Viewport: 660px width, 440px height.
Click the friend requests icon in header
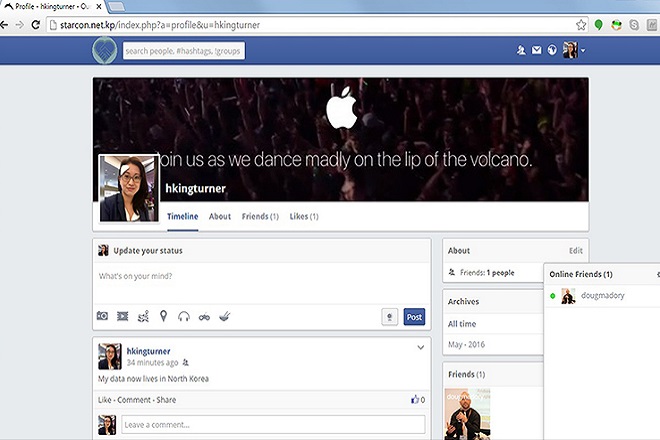point(521,51)
